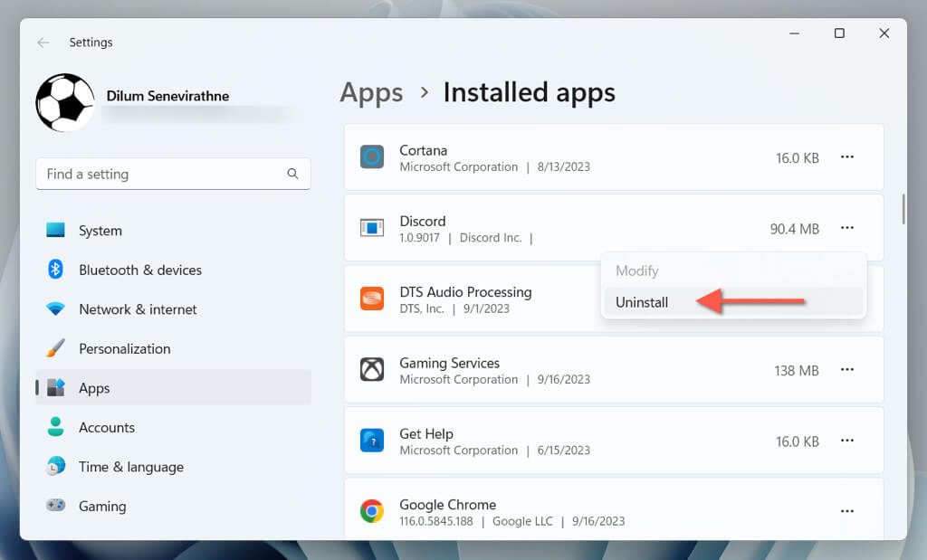Select Uninstall from the context menu
Image resolution: width=927 pixels, height=560 pixels.
tap(642, 302)
